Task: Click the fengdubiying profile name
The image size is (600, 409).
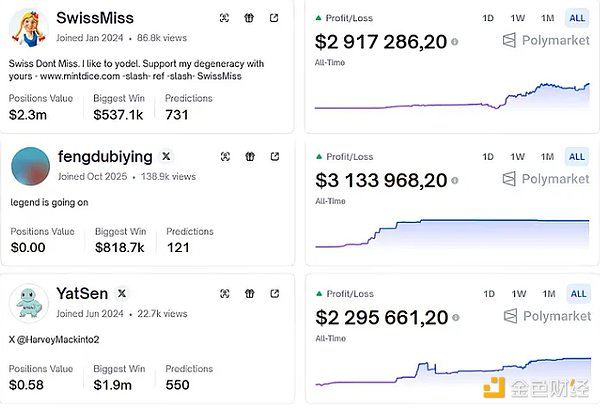Action: coord(105,156)
